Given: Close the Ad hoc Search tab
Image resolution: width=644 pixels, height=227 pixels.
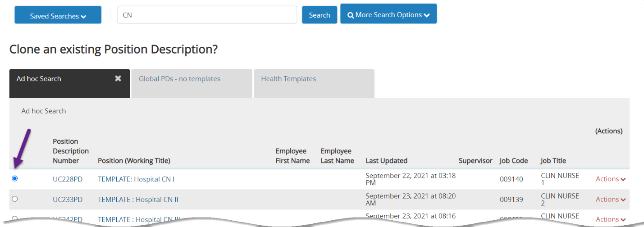Looking at the screenshot, I should point(118,78).
